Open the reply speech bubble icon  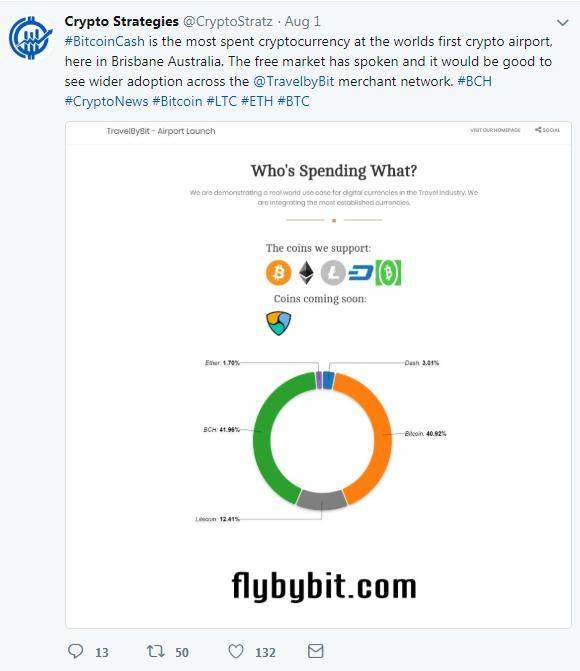[x=76, y=651]
